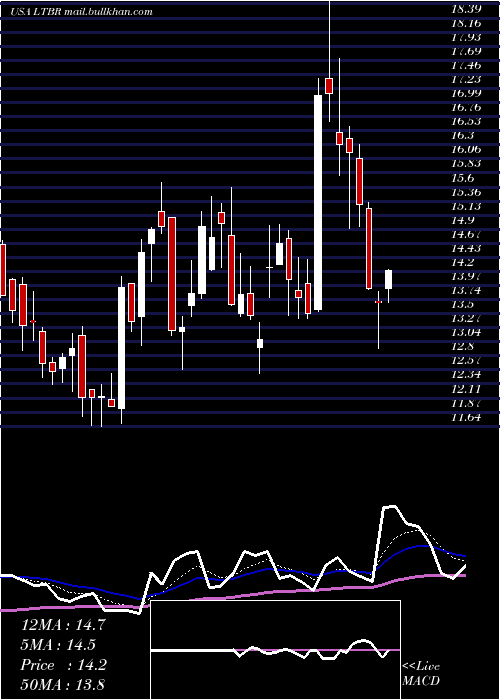Click the 16.53 price level label

coord(466,121)
